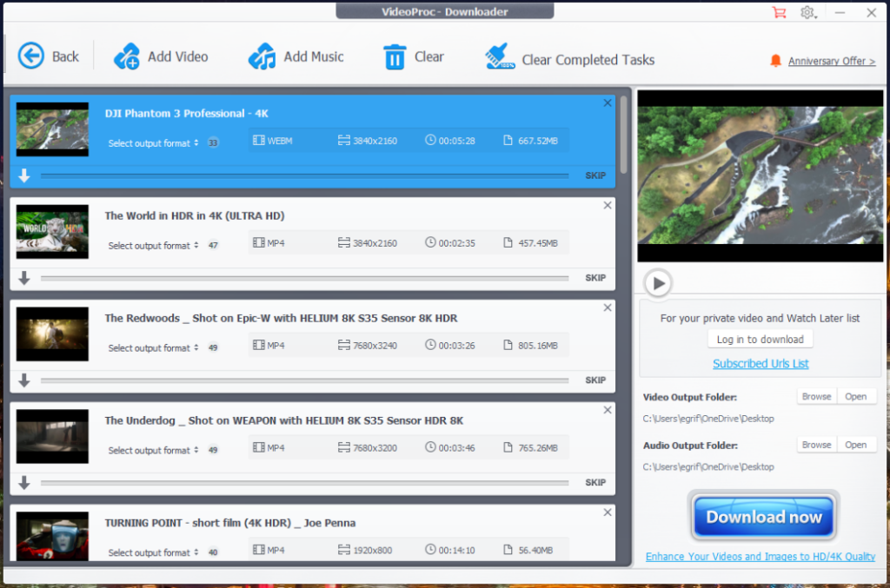Click download arrow for The World in HDR
Viewport: 890px width, 588px height.
click(x=24, y=278)
